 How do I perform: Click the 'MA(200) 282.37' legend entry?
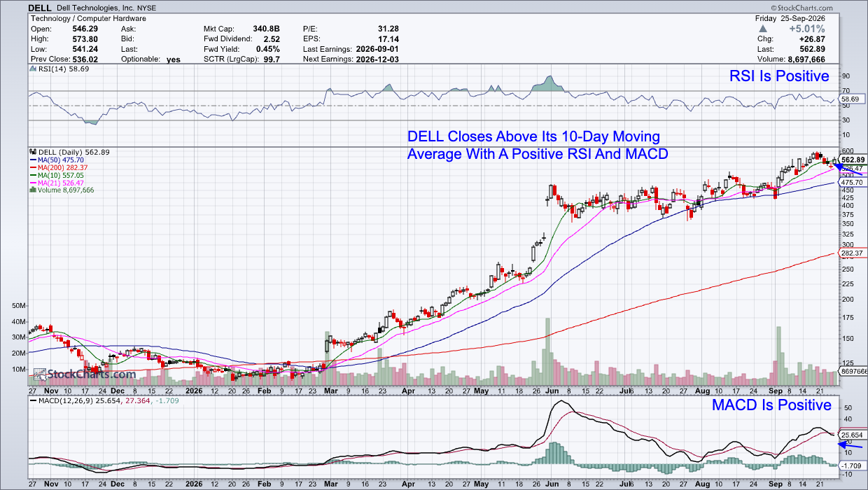[x=63, y=167]
